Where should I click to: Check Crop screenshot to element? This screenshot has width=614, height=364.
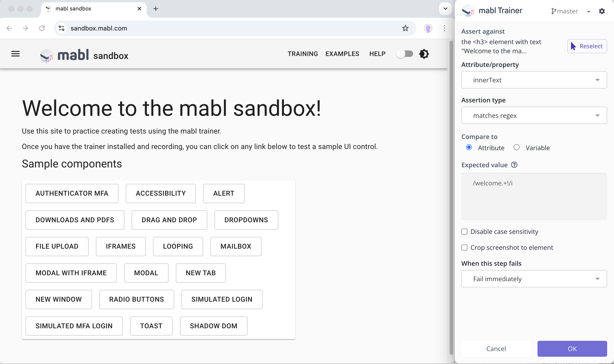(464, 248)
